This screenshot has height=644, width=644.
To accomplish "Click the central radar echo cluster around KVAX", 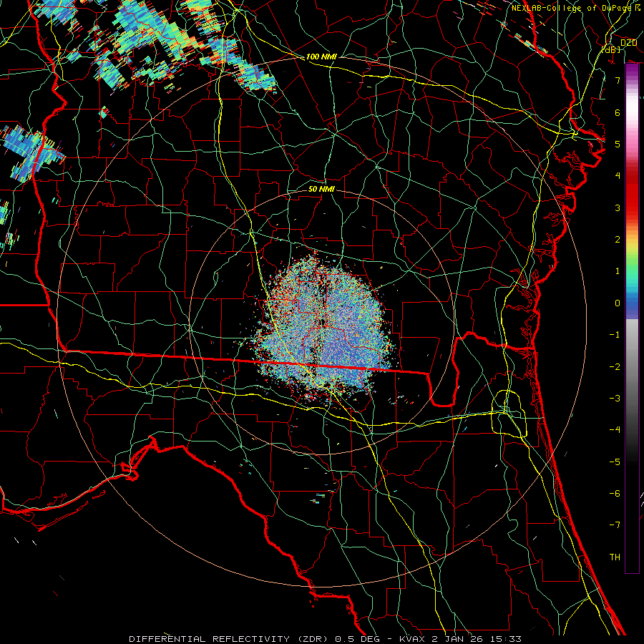I will click(323, 326).
